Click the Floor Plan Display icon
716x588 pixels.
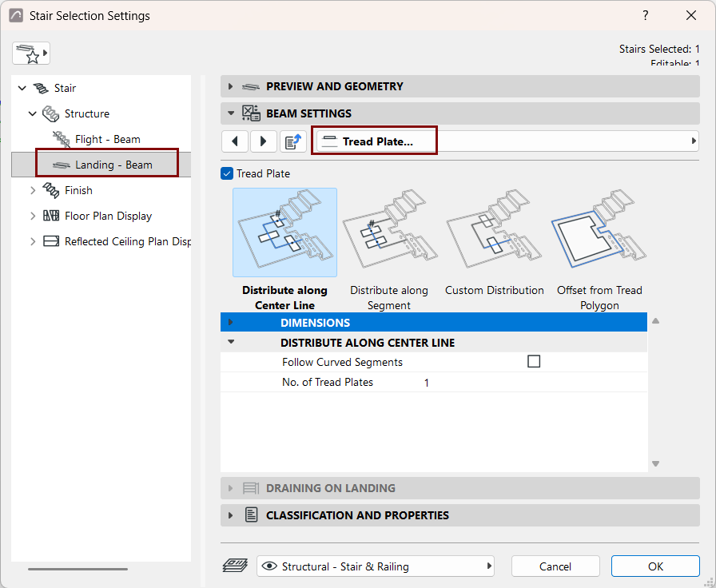(x=50, y=216)
